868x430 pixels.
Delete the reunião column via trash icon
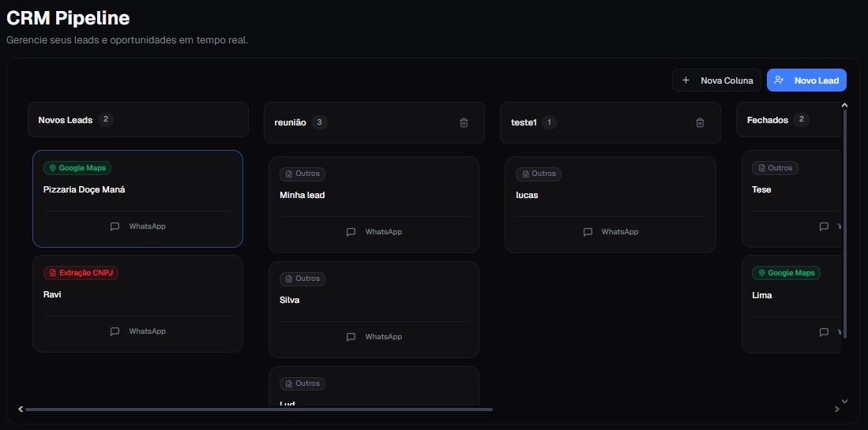pyautogui.click(x=464, y=122)
